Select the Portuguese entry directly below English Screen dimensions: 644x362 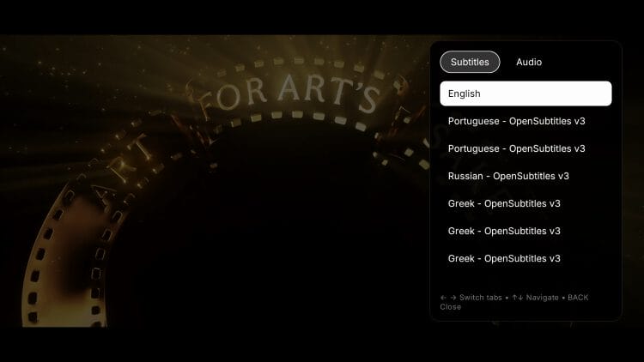[x=526, y=121]
